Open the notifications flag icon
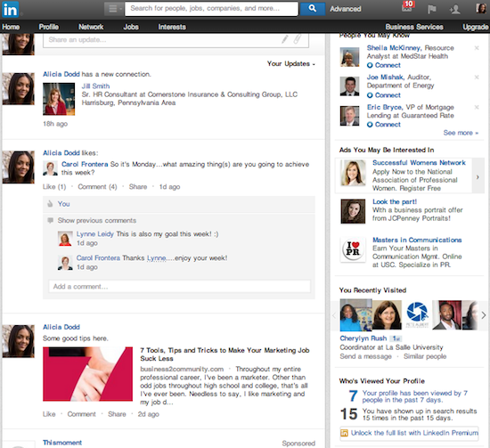This screenshot has height=448, width=490. pyautogui.click(x=431, y=9)
